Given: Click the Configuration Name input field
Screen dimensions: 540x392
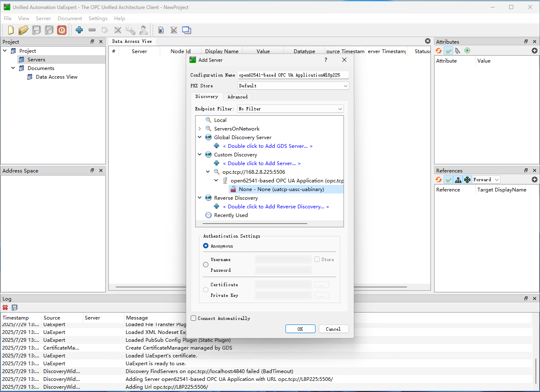Looking at the screenshot, I should tap(293, 75).
